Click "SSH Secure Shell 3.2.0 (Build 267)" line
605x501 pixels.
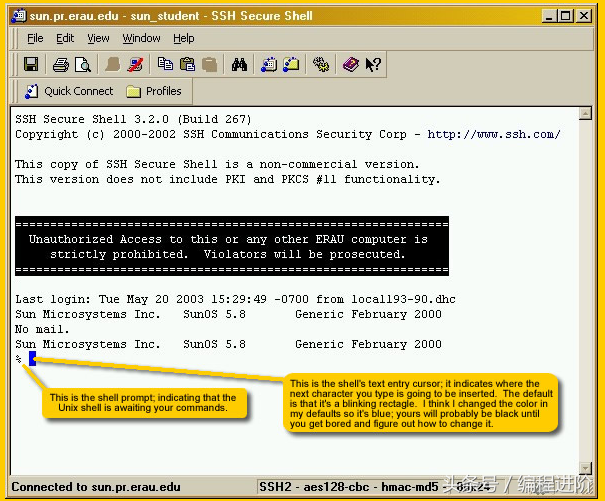point(134,119)
